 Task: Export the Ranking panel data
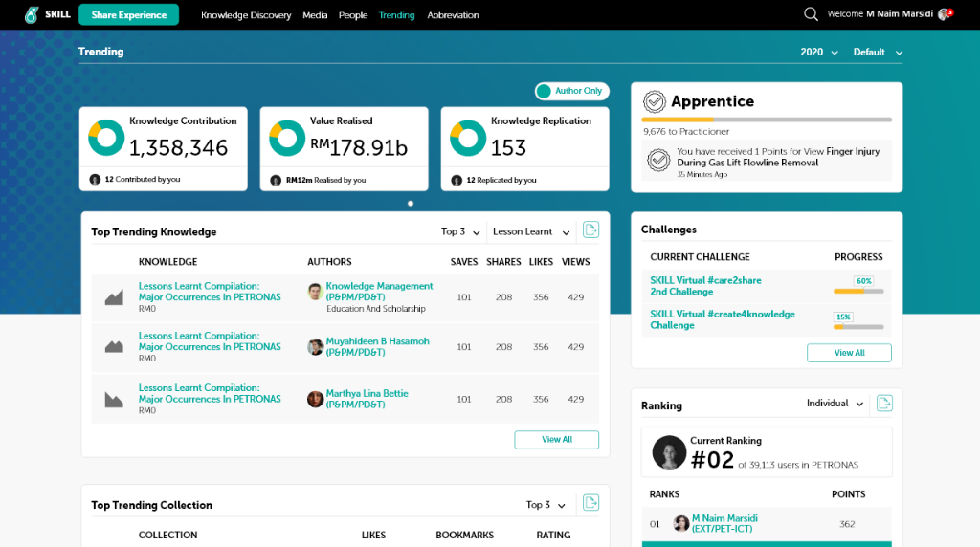[884, 404]
